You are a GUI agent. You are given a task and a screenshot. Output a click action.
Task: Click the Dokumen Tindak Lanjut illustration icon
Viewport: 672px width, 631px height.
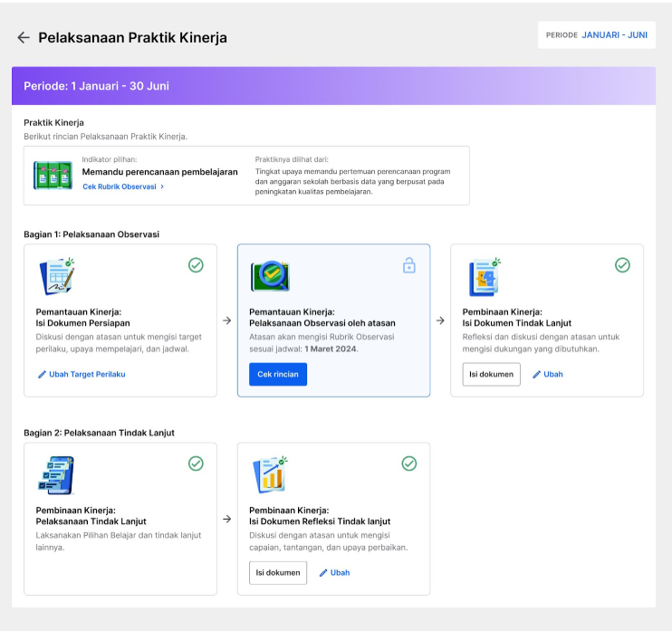click(x=485, y=277)
